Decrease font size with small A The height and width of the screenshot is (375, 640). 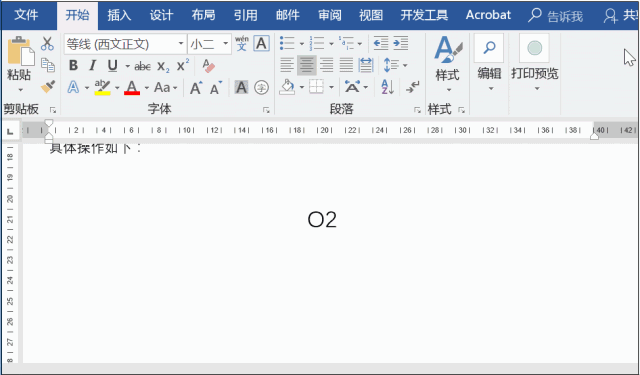[x=216, y=88]
